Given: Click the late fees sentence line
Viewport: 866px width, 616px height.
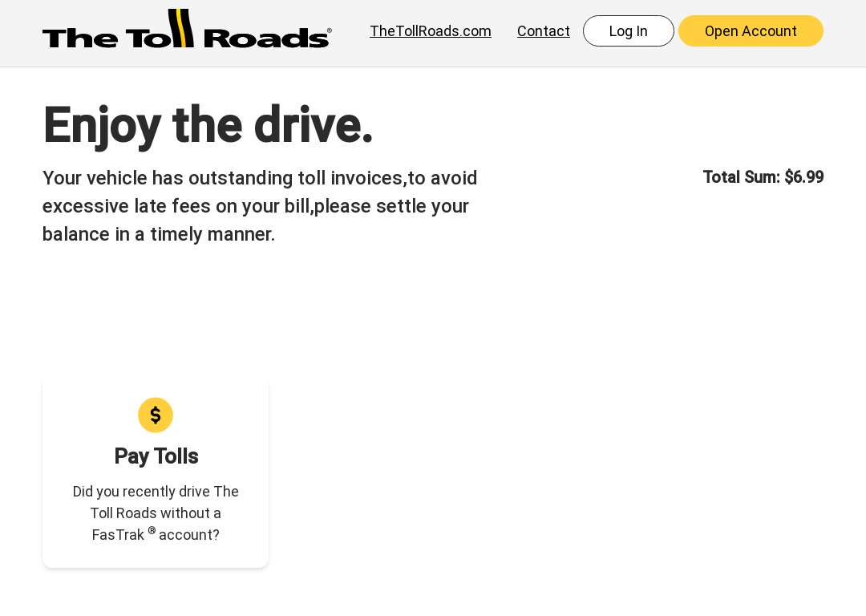Looking at the screenshot, I should (x=255, y=206).
